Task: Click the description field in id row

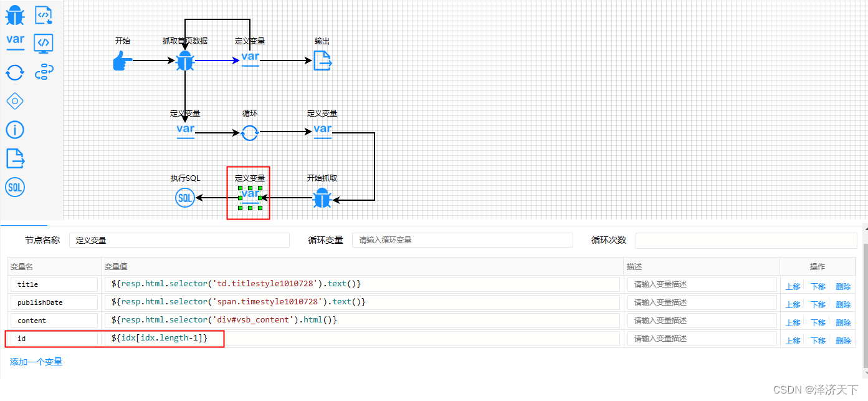Action: point(702,339)
